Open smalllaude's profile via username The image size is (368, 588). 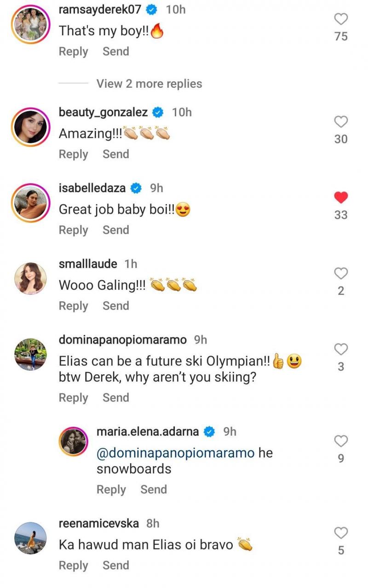tap(89, 264)
